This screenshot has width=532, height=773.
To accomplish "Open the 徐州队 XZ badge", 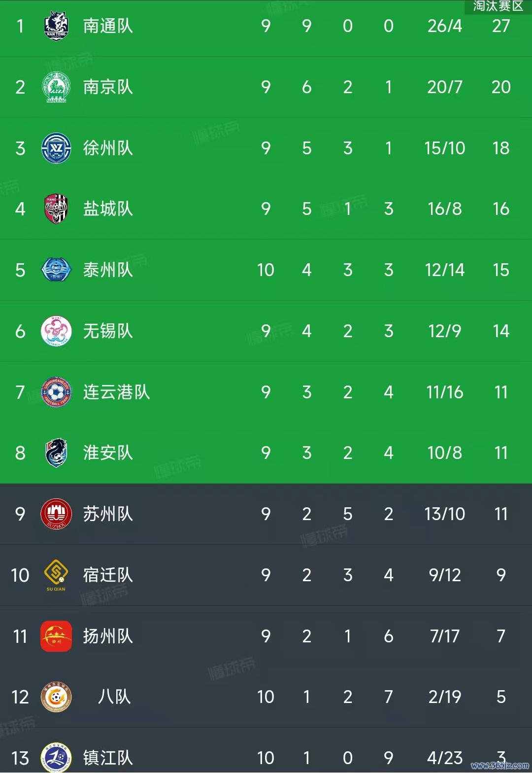I will [x=56, y=148].
